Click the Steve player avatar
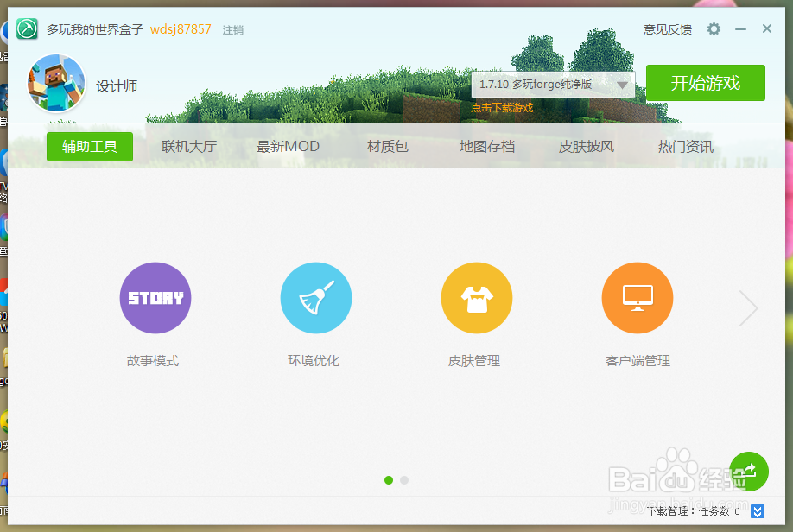 coord(57,83)
